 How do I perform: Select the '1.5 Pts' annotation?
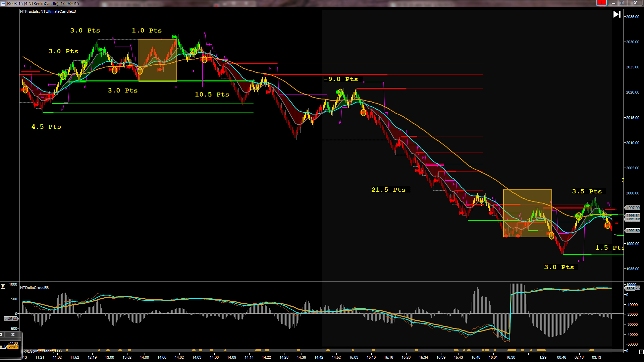pyautogui.click(x=609, y=248)
